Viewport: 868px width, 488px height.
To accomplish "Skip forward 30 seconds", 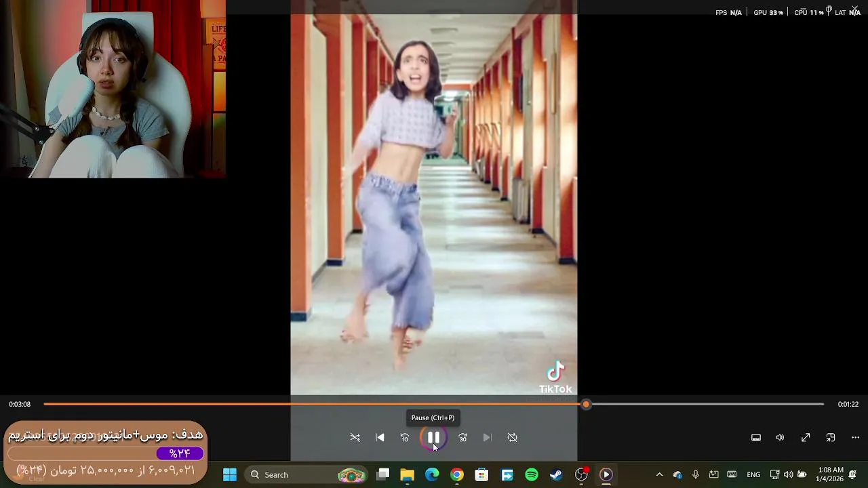I will click(x=462, y=438).
